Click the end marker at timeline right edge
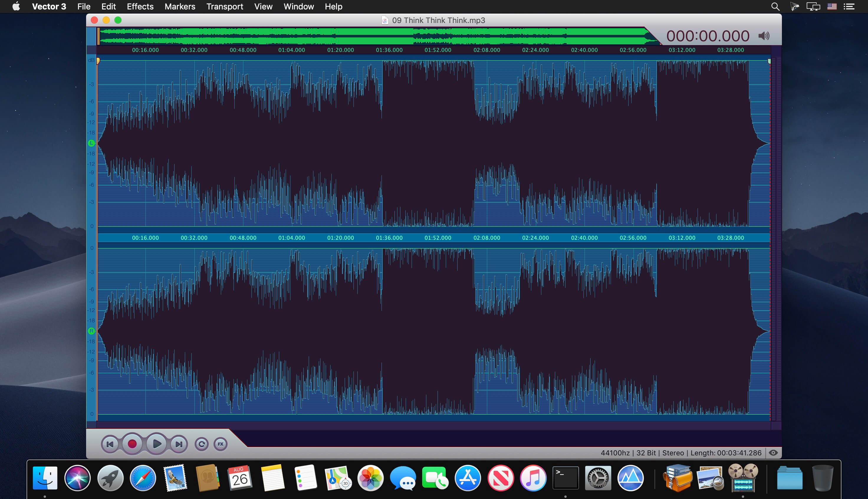 coord(769,60)
